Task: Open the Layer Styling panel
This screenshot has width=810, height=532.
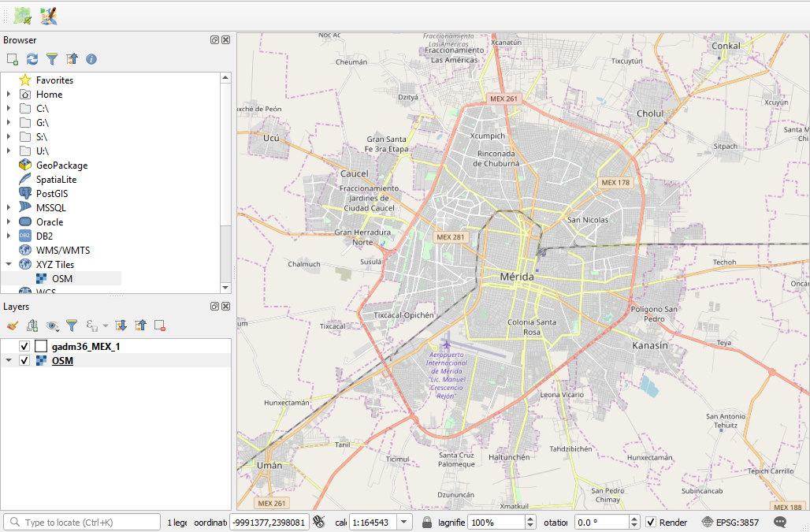Action: [x=13, y=325]
